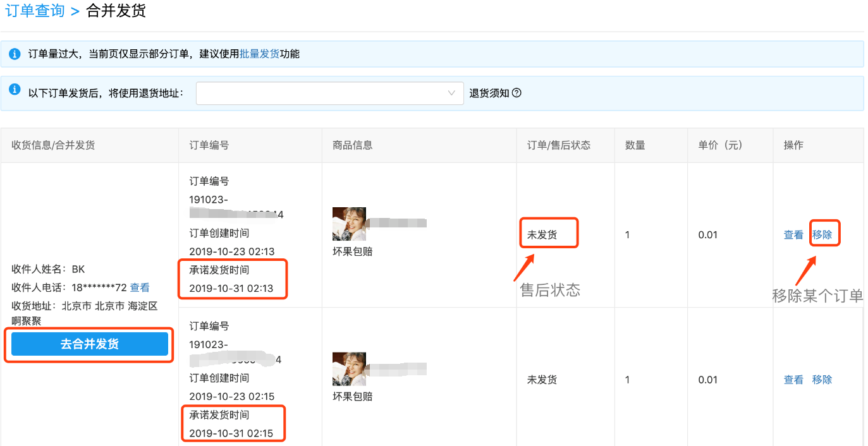The height and width of the screenshot is (446, 868).
Task: Open the 退货地址 return address dropdown
Action: 330,93
